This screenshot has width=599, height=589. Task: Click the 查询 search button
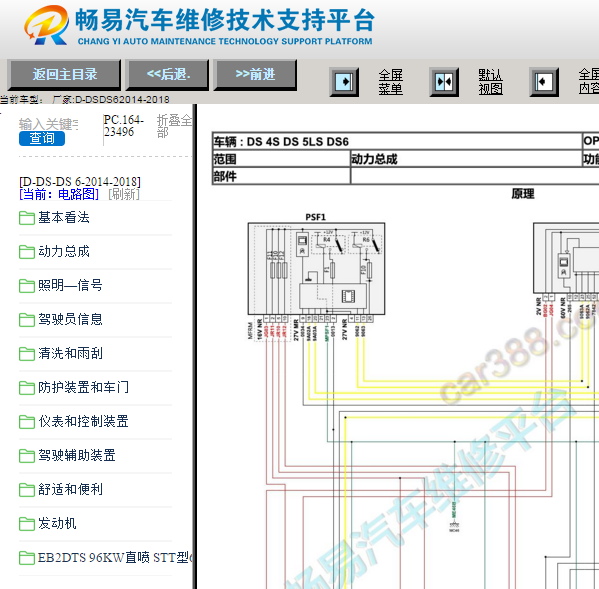tap(42, 138)
